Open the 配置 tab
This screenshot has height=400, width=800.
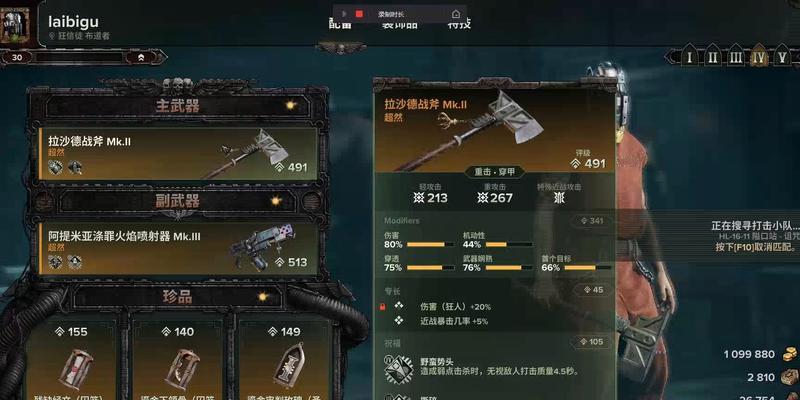340,24
